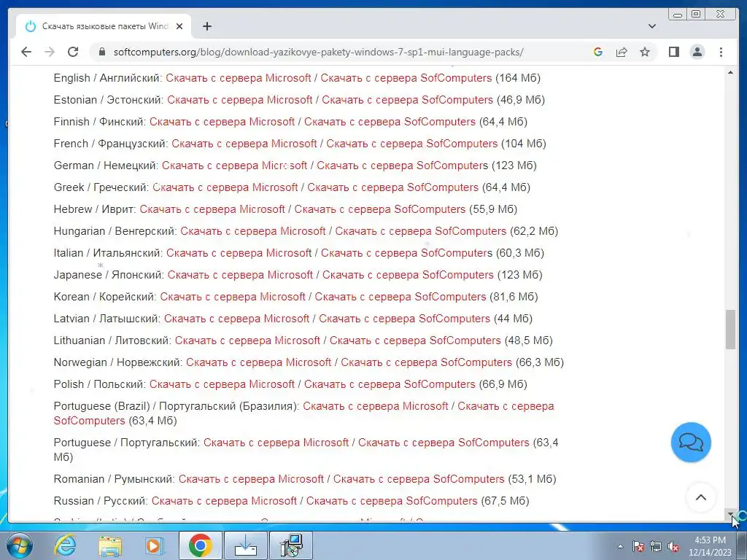Click the address bar URL
Viewport: 747px width, 560px height.
coord(318,52)
